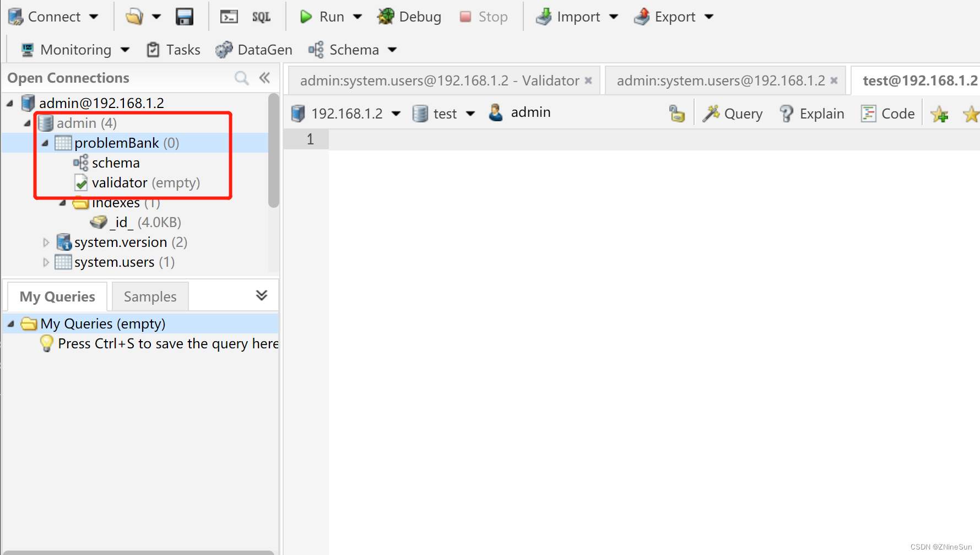Screen dimensions: 980x555
Task: Click the horizontal scrollbar at panel bottom
Action: click(x=138, y=552)
